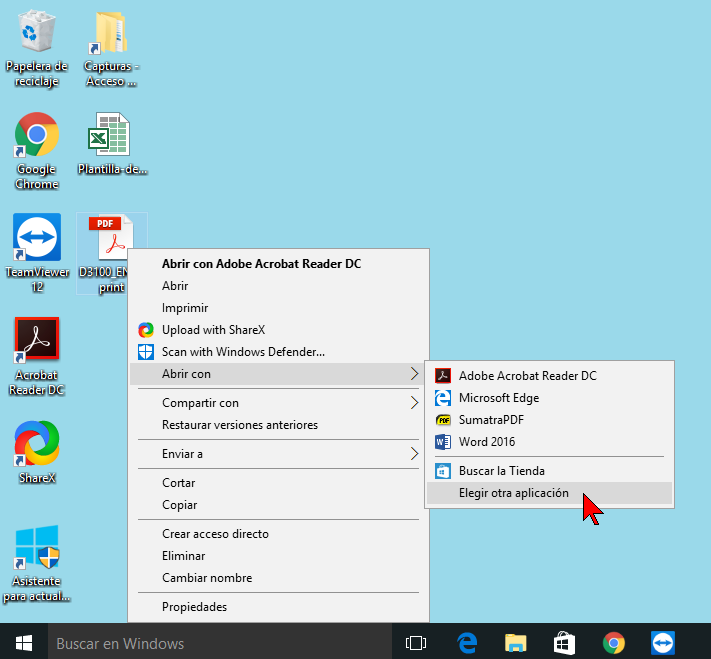Open TeamViewer from the taskbar
This screenshot has width=711, height=659.
tap(662, 643)
